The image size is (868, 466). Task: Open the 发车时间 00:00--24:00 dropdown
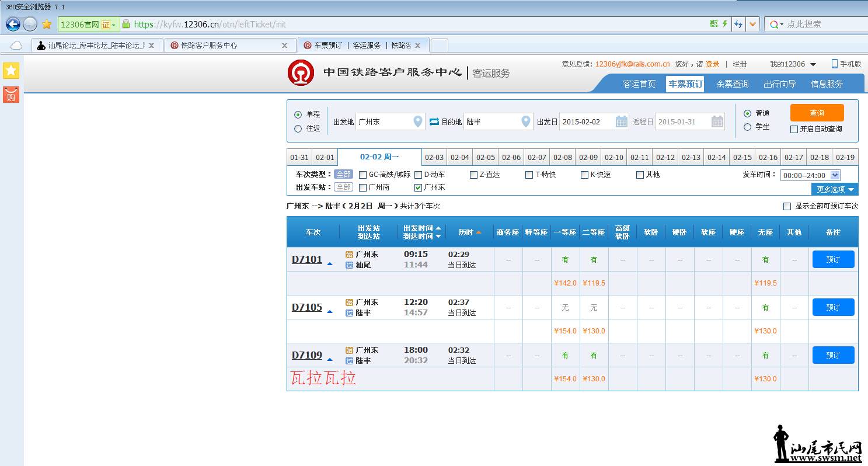810,175
